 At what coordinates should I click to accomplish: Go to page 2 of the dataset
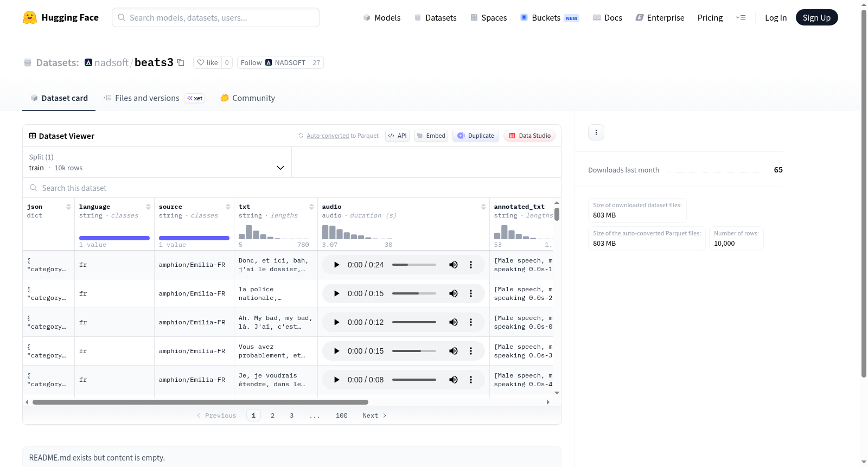(x=272, y=416)
